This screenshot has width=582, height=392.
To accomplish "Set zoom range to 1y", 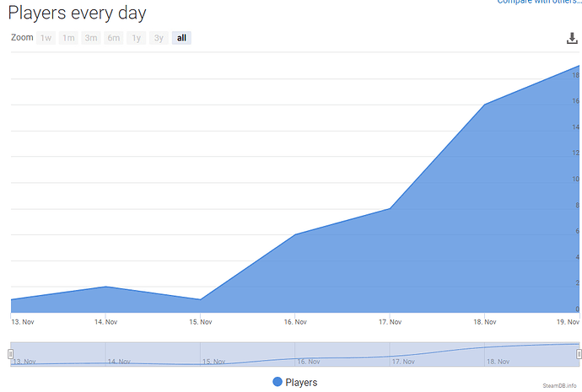I will [x=136, y=38].
